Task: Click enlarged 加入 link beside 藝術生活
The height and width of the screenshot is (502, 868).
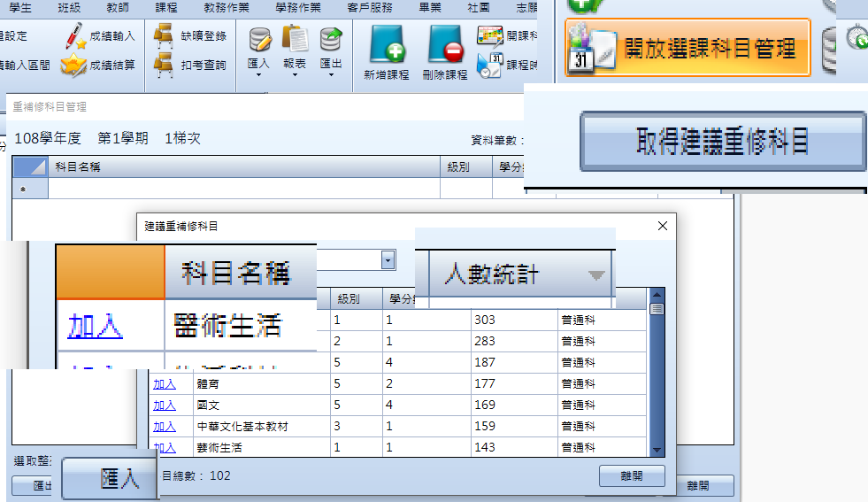Action: (96, 326)
